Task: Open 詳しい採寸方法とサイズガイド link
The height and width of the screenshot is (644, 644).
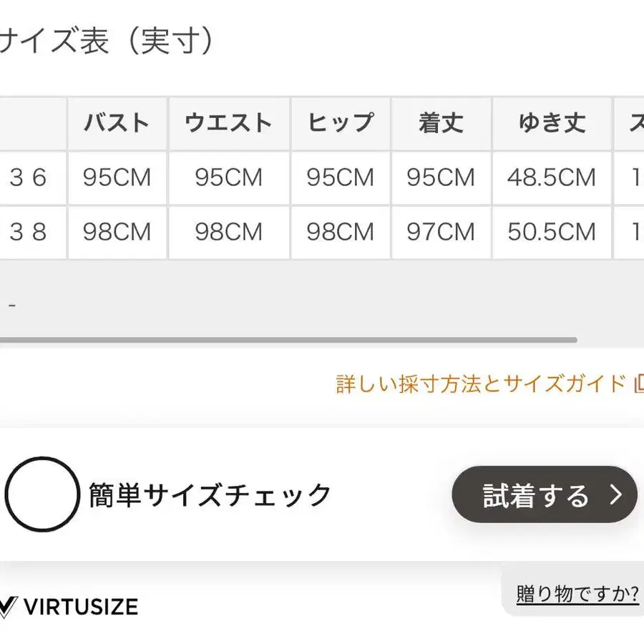Action: click(481, 384)
